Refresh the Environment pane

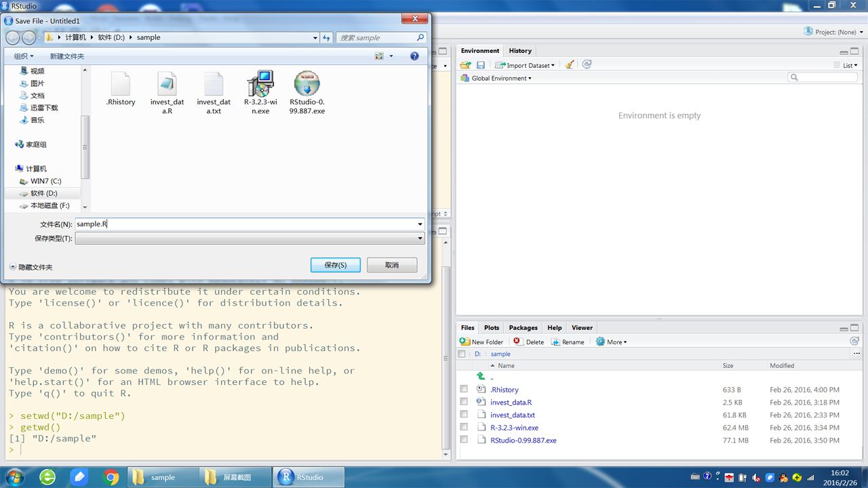(587, 64)
